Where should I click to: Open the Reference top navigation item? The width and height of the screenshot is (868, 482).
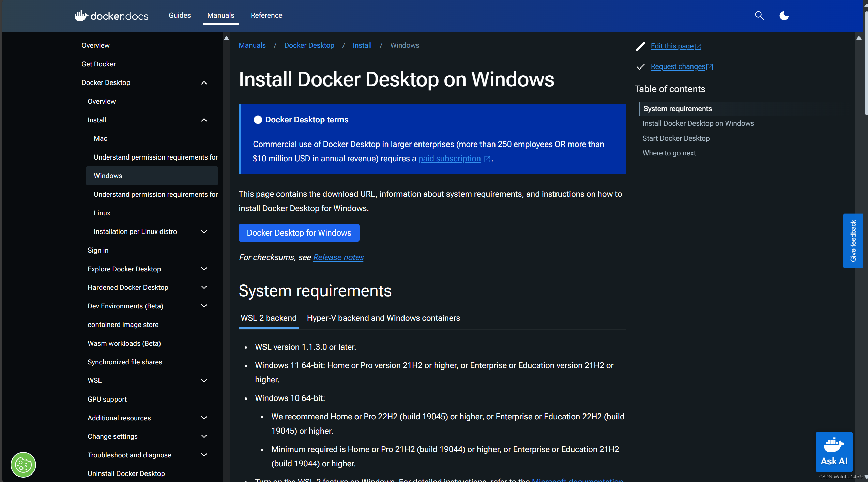pyautogui.click(x=266, y=15)
